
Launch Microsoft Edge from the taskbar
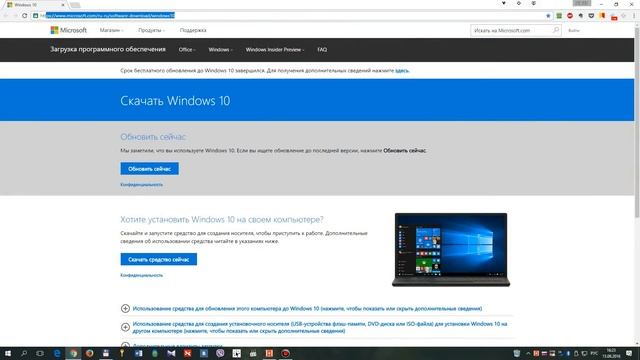pos(57,353)
